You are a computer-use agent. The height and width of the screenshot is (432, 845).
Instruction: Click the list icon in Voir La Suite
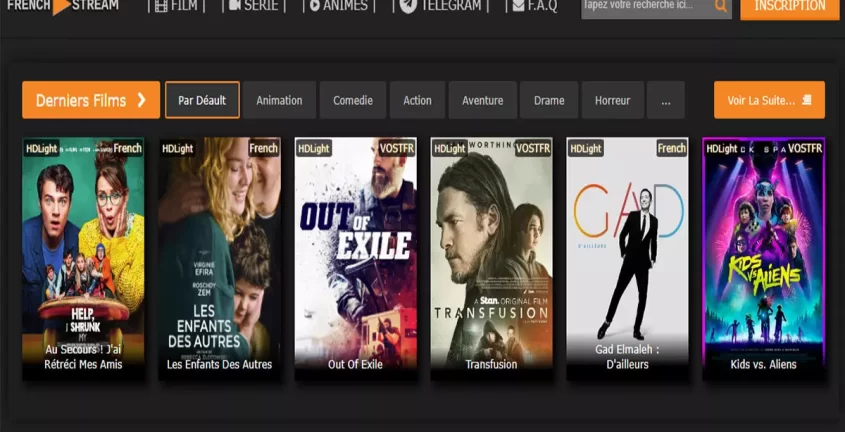point(807,100)
